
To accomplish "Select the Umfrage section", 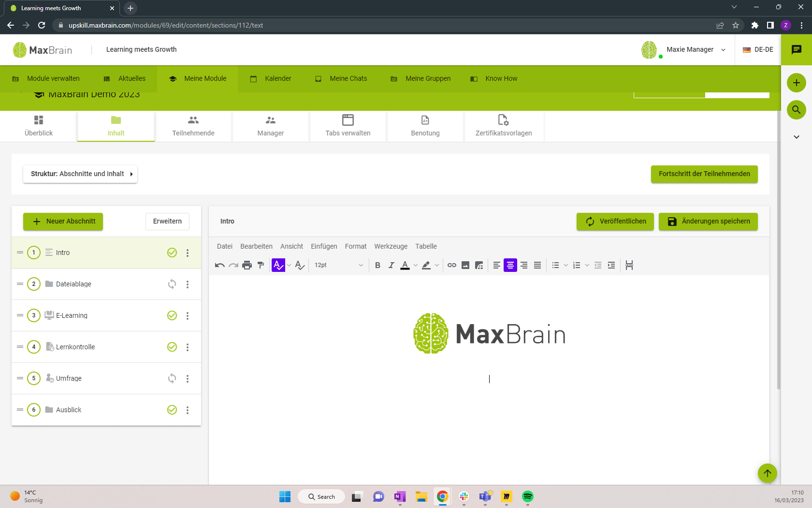I will 106,378.
